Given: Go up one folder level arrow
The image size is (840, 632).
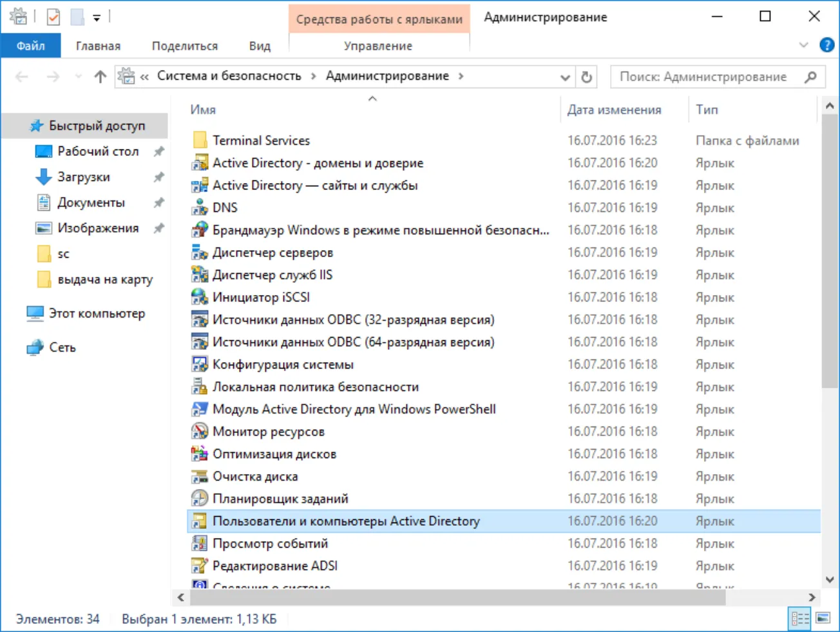Looking at the screenshot, I should (x=100, y=77).
